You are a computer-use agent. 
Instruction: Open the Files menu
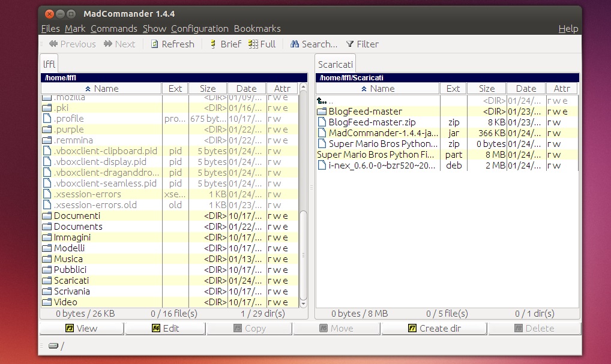click(x=50, y=29)
